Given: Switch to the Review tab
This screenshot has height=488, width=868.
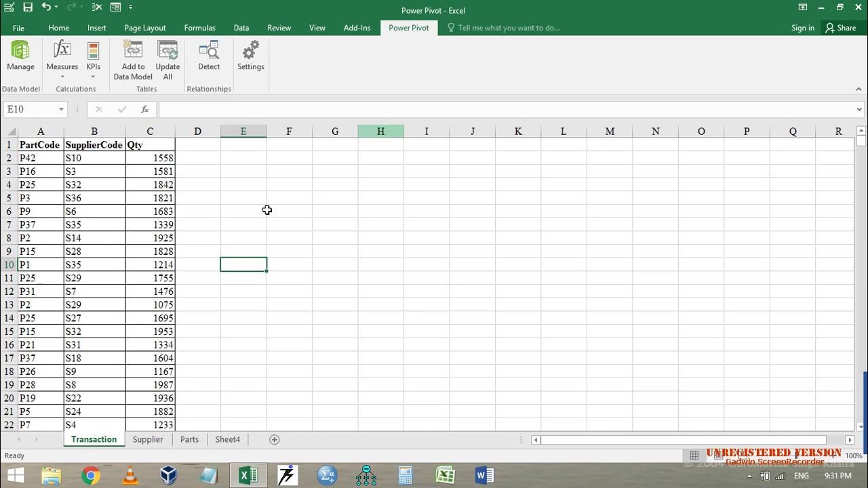Looking at the screenshot, I should (279, 28).
